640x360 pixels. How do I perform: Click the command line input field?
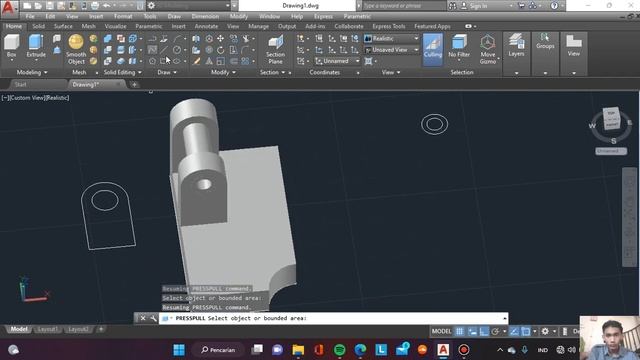(333, 318)
